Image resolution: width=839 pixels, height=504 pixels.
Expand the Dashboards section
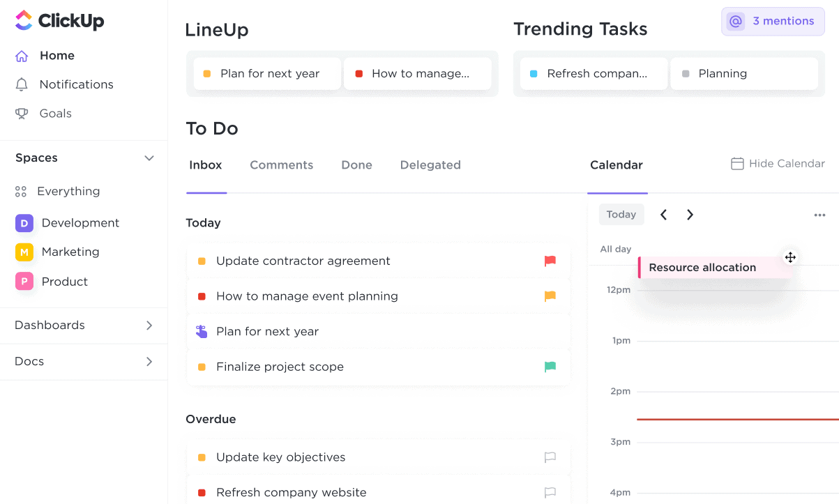(x=149, y=326)
